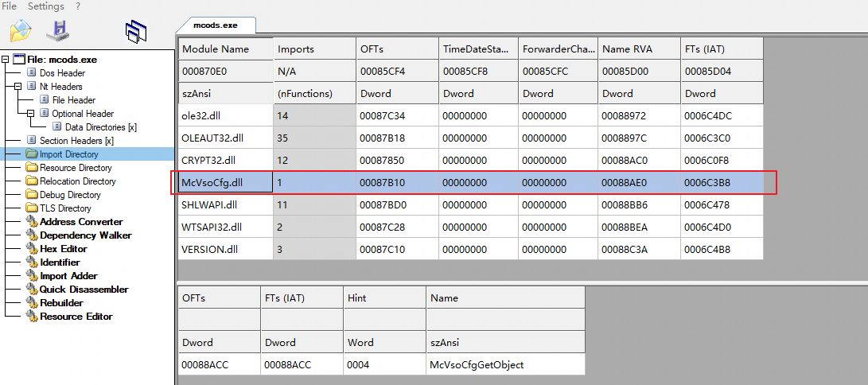Click the Open File folder toolbar icon
This screenshot has height=385, width=868.
coord(21,30)
